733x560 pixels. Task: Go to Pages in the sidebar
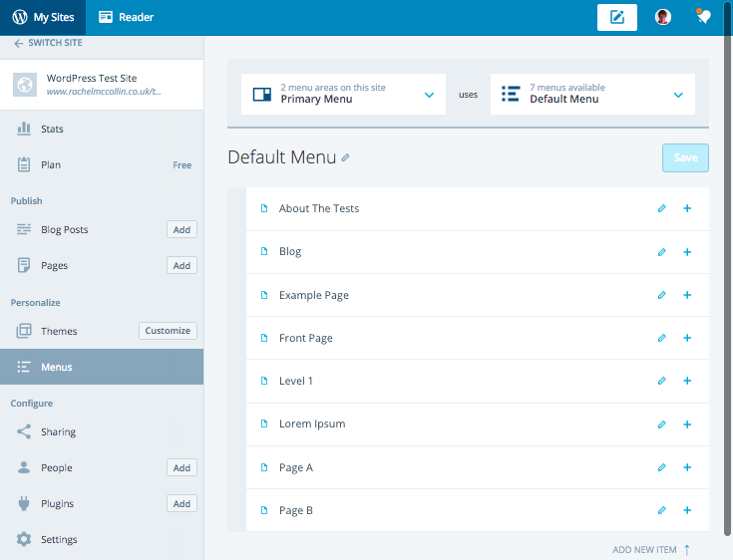point(54,266)
